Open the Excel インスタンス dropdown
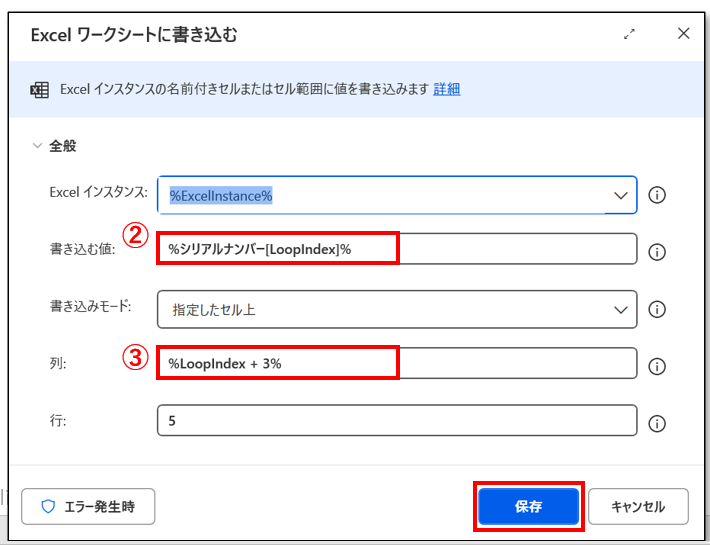Image resolution: width=710 pixels, height=545 pixels. [x=619, y=196]
